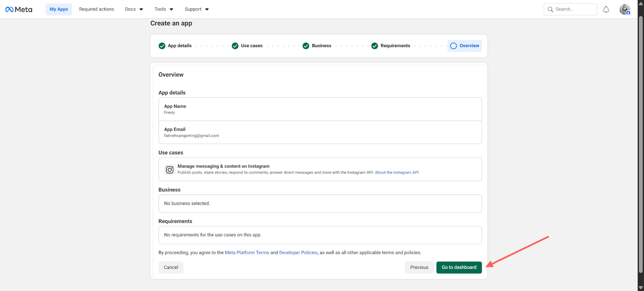Open the user profile avatar

pyautogui.click(x=625, y=9)
